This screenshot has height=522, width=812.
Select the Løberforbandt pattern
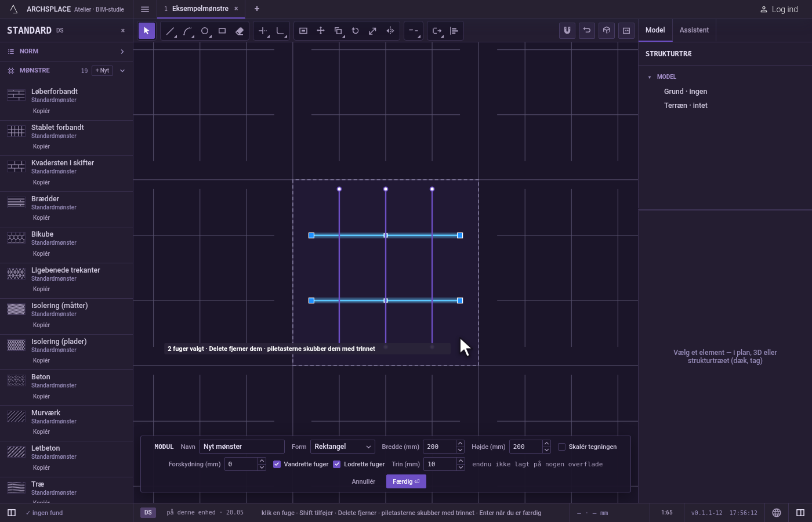coord(66,101)
